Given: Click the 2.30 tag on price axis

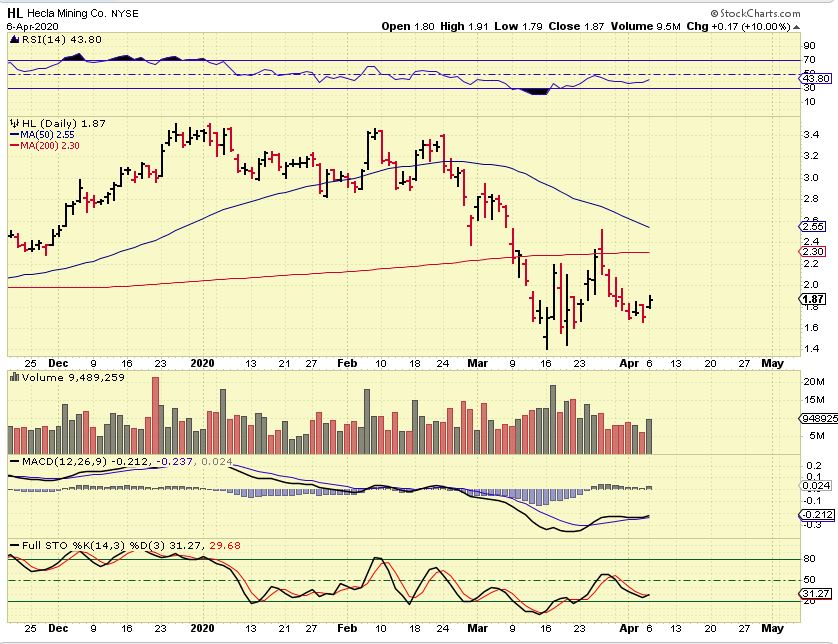Looking at the screenshot, I should 813,252.
